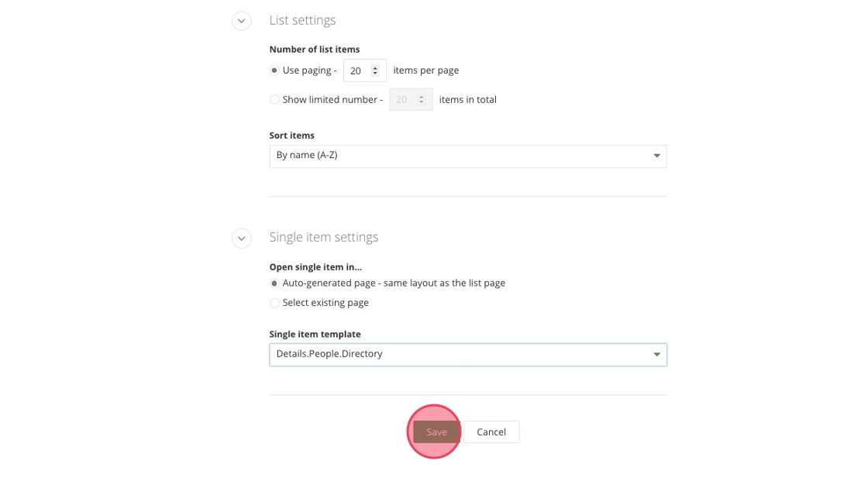Decrease items per page with down arrow
This screenshot has height=485, width=868.
(375, 74)
